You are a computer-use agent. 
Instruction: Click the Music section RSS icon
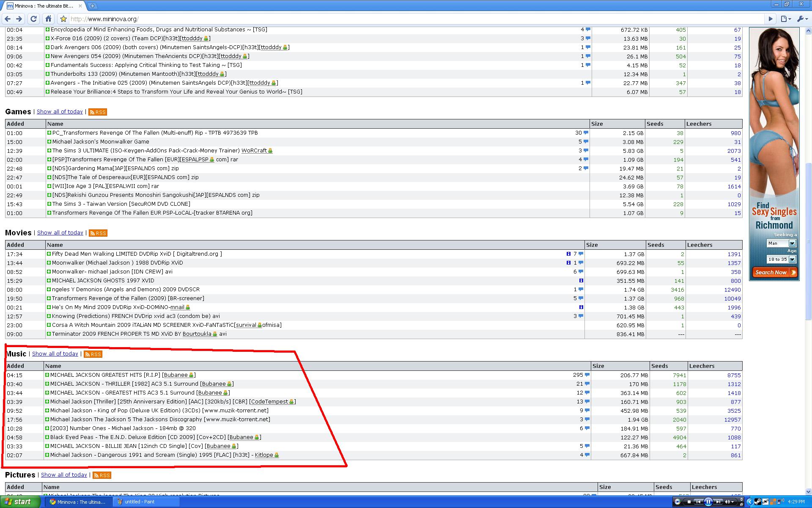pos(93,354)
